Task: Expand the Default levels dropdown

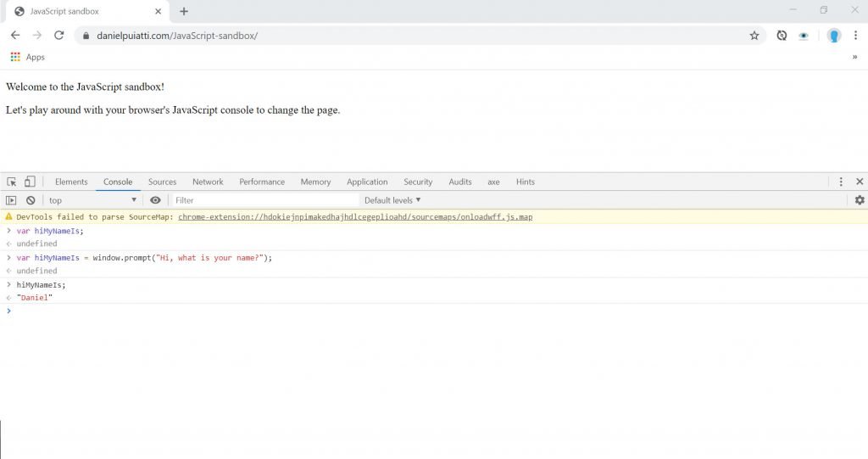Action: point(392,200)
